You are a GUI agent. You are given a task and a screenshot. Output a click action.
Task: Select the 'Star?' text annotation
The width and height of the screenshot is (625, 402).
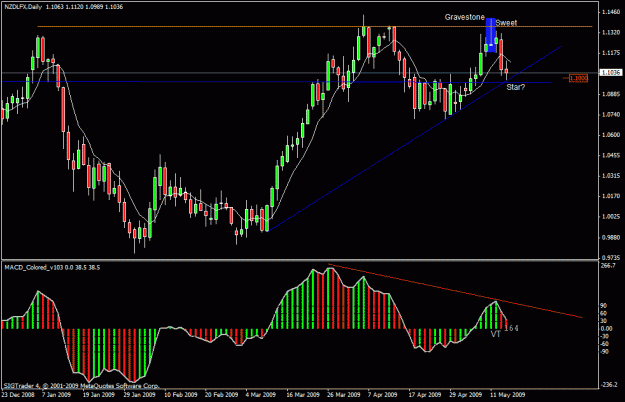click(515, 87)
